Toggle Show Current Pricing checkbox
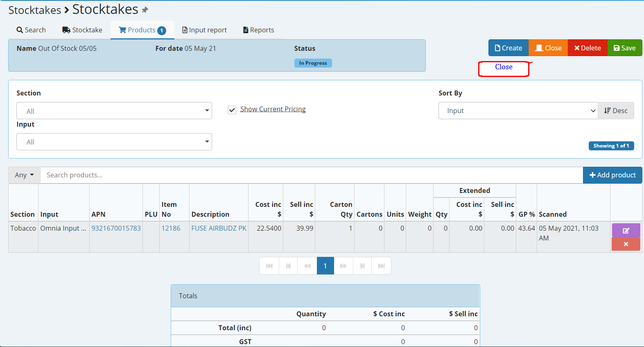The height and width of the screenshot is (347, 644). (232, 110)
